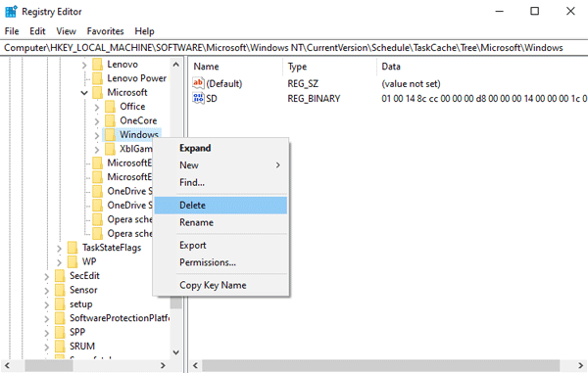
Task: Choose Expand in the context menu
Action: click(220, 148)
